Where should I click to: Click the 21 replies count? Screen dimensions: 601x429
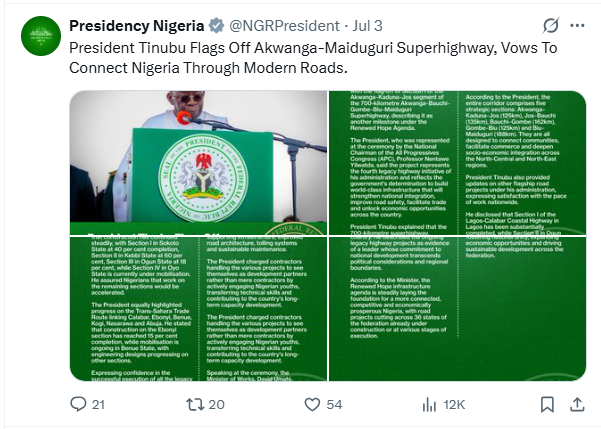tap(98, 404)
